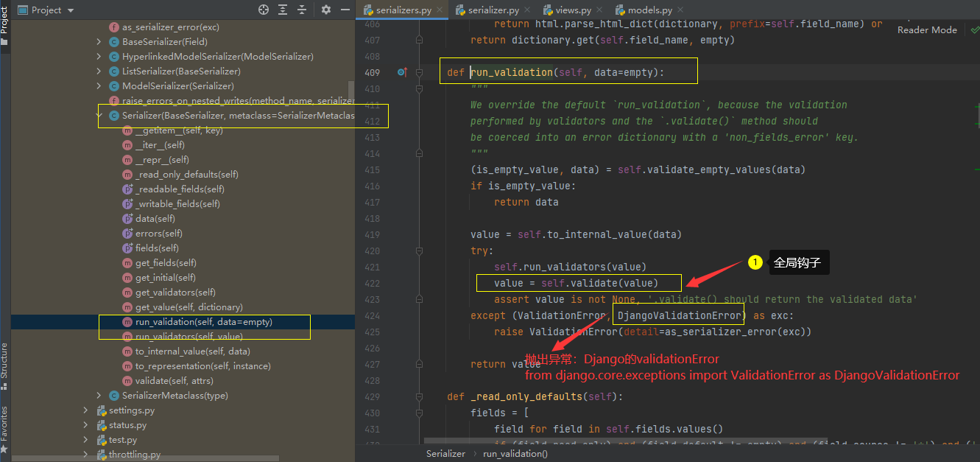
Task: Select the serializers.py tab
Action: point(403,10)
